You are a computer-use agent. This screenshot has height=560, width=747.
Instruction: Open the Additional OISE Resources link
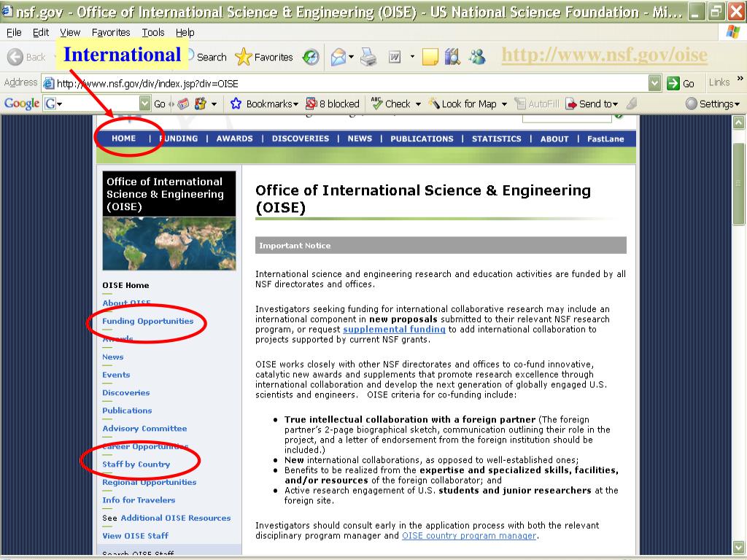pyautogui.click(x=175, y=518)
